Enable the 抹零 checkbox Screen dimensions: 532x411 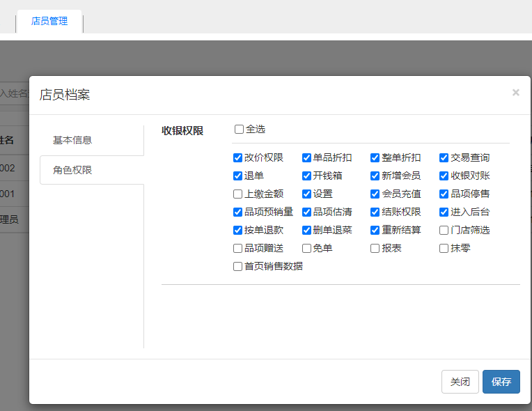[444, 248]
